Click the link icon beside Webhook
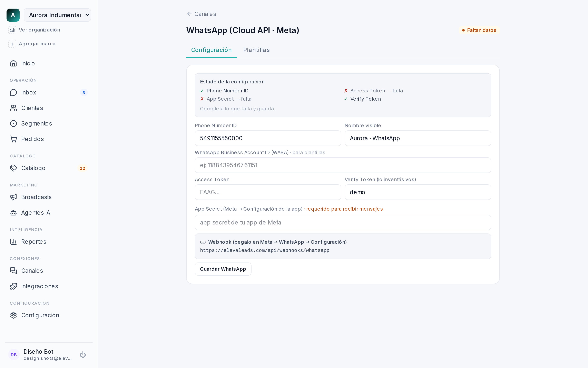The image size is (588, 368). tap(203, 242)
